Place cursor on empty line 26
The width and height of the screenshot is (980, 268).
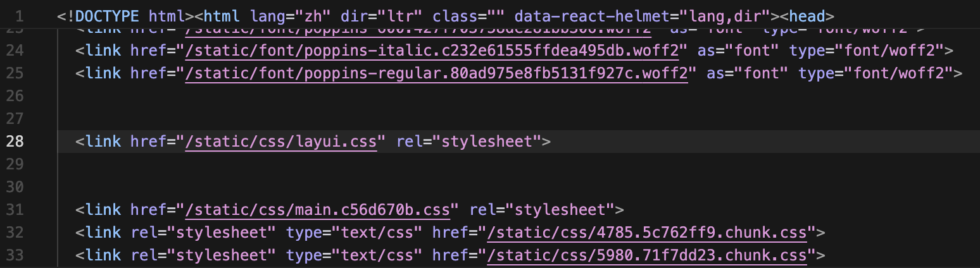pyautogui.click(x=506, y=96)
